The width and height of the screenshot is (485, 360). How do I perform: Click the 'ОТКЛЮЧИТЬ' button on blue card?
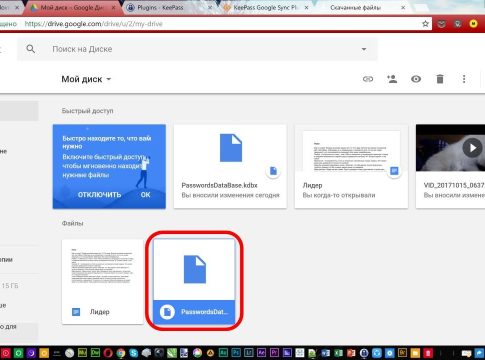pyautogui.click(x=99, y=195)
